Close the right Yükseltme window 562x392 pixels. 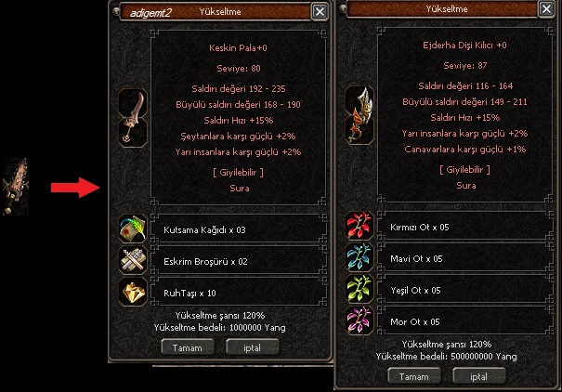coord(546,9)
